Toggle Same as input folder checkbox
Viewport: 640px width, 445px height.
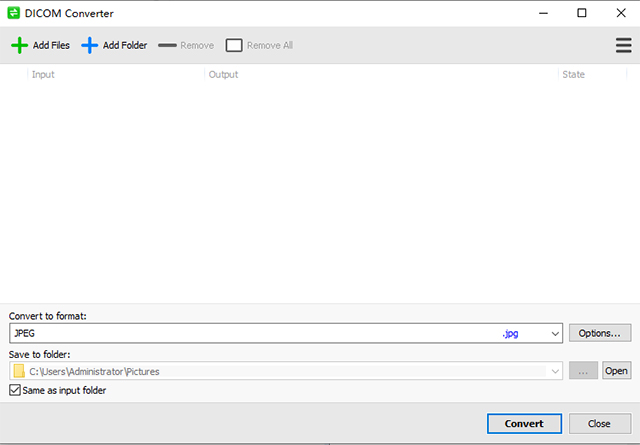(15, 390)
